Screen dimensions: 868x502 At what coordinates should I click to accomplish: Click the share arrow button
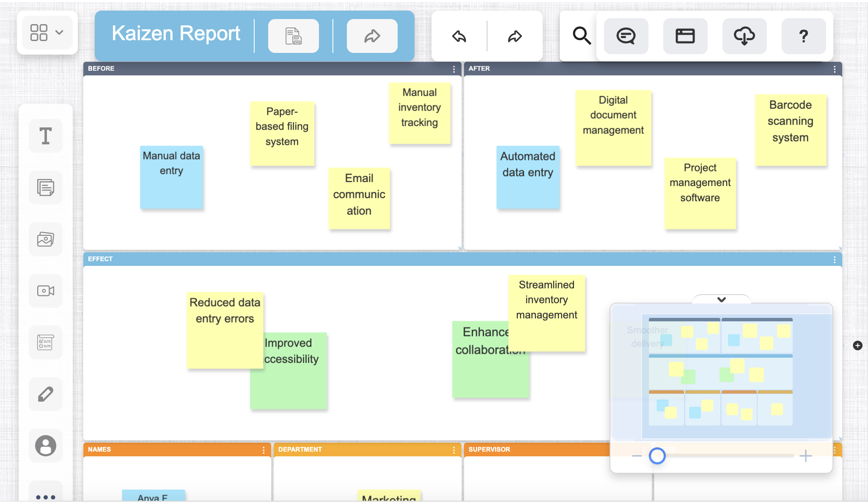point(372,36)
